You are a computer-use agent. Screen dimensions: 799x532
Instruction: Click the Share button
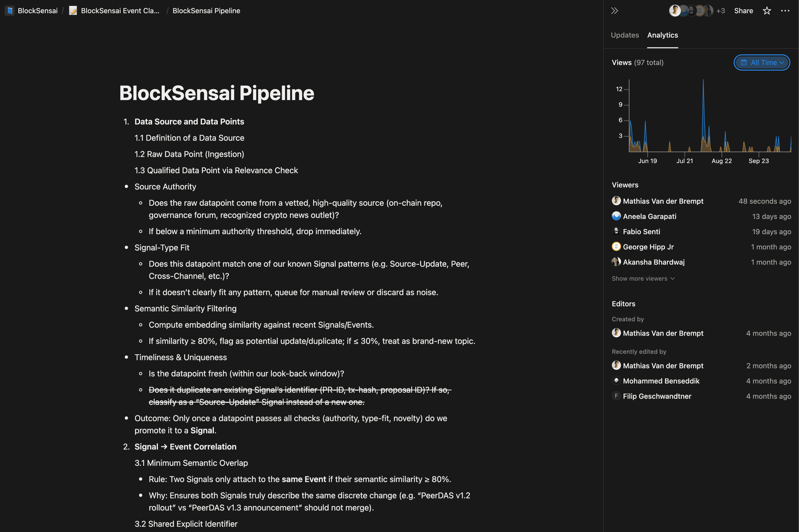[x=743, y=11]
